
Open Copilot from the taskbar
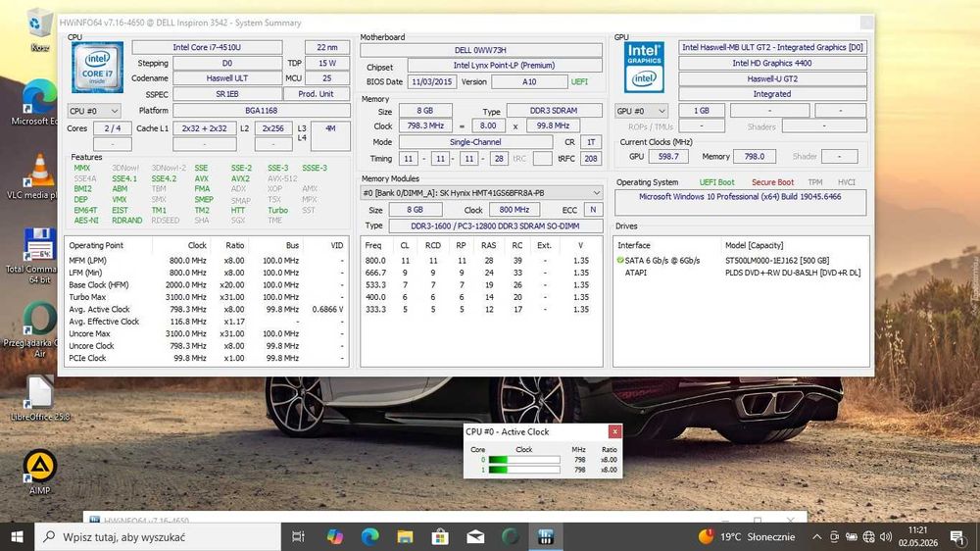click(x=334, y=536)
